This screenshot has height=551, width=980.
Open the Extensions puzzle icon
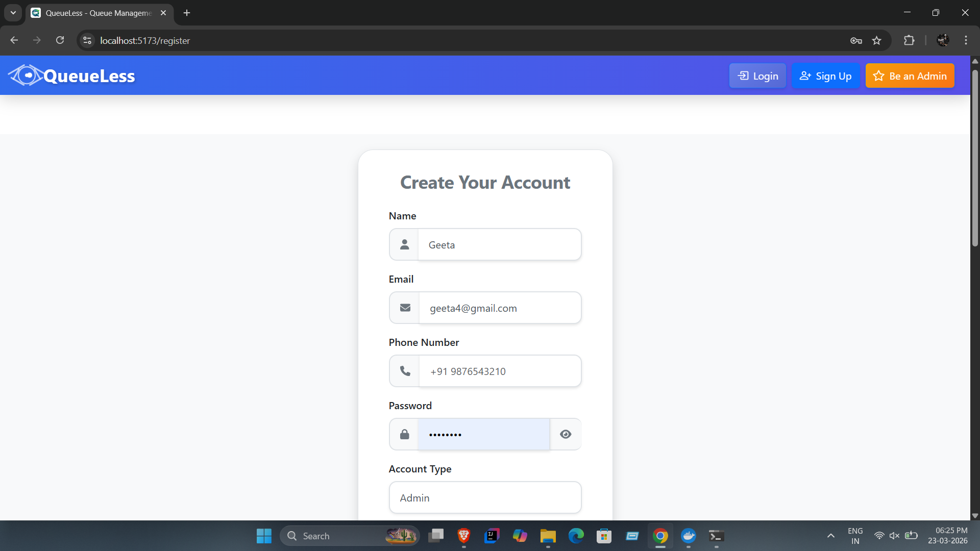pyautogui.click(x=909, y=40)
